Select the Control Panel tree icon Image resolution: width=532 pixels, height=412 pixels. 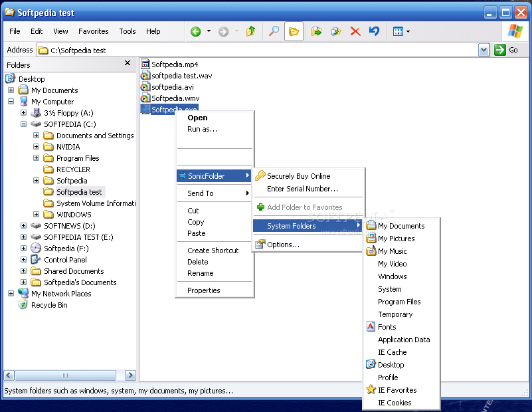click(36, 260)
